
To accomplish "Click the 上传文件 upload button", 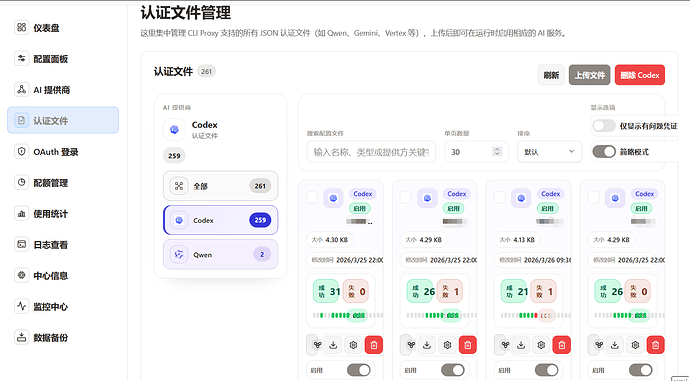I will 590,75.
